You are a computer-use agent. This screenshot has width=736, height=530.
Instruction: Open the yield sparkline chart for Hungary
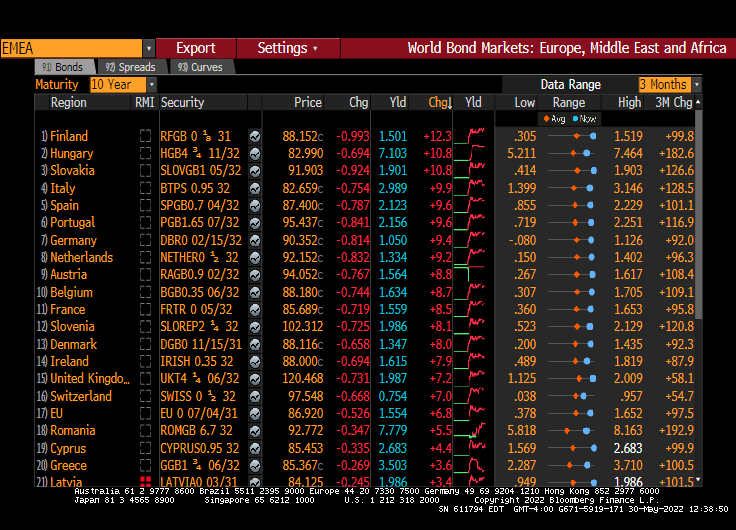pos(475,153)
